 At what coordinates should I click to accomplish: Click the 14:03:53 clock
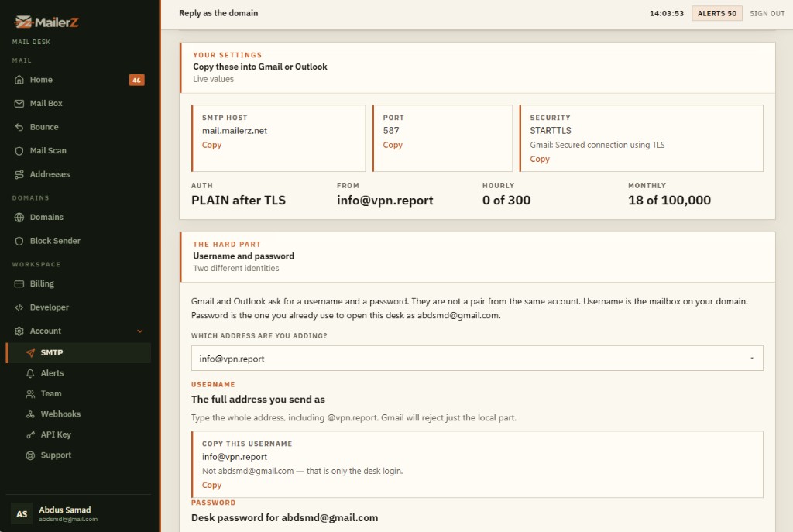[667, 14]
